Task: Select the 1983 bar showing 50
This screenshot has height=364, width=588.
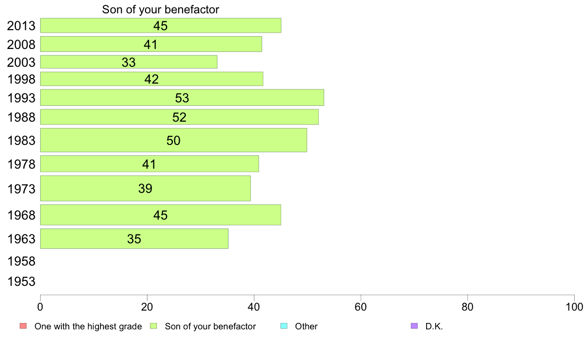Action: click(173, 140)
